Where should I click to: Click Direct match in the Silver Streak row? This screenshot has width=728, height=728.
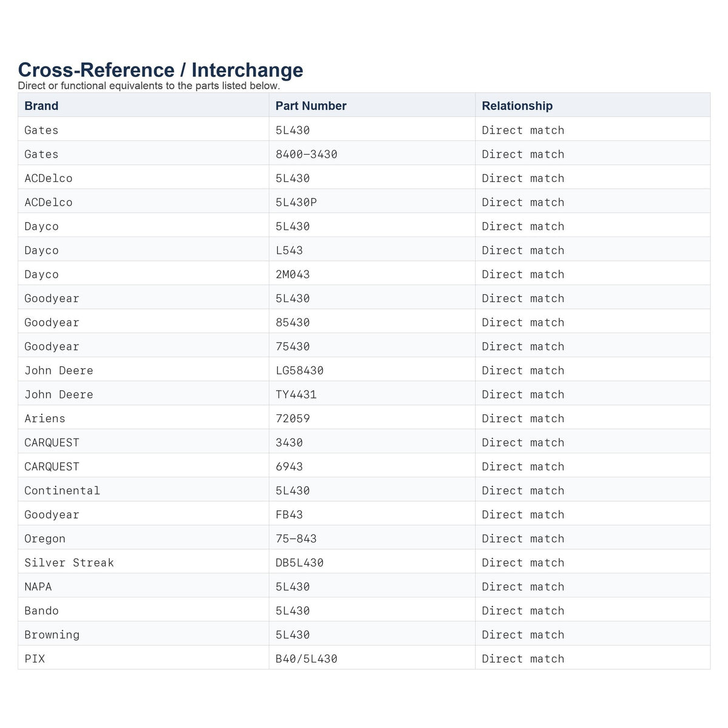523,562
